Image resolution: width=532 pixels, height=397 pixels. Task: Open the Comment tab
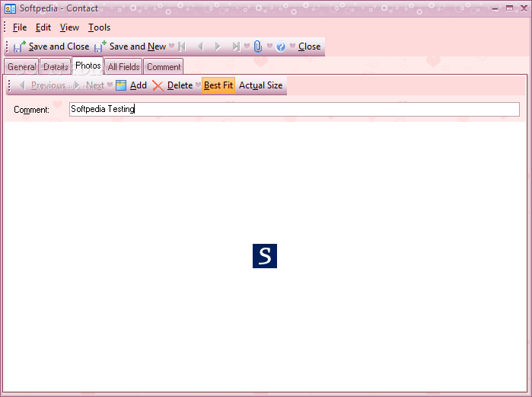click(164, 66)
